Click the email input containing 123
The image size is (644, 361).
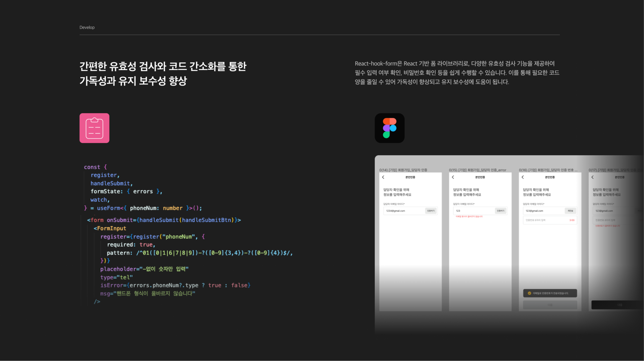(480, 211)
